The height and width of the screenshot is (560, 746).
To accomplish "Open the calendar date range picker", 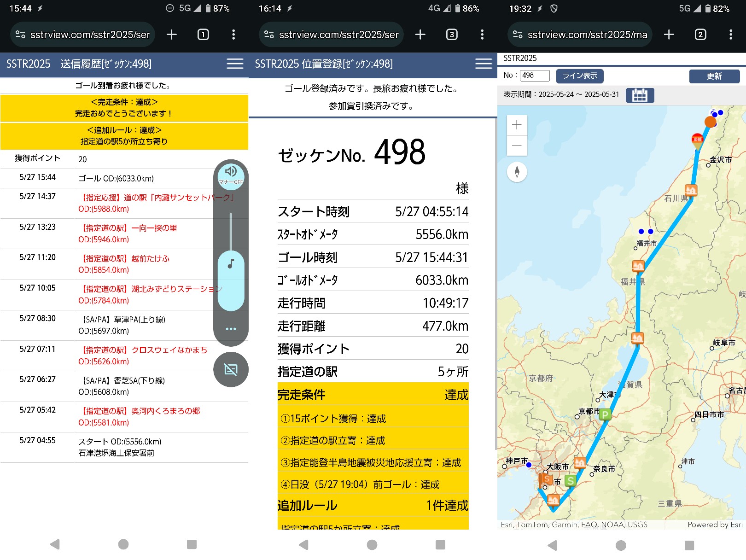I will (x=640, y=95).
